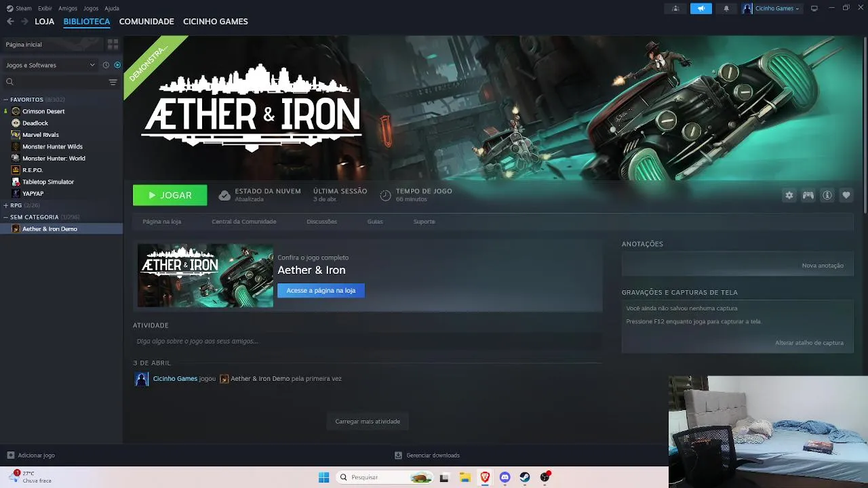Click Nova anotação
Viewport: 868px width, 488px height.
pyautogui.click(x=823, y=266)
